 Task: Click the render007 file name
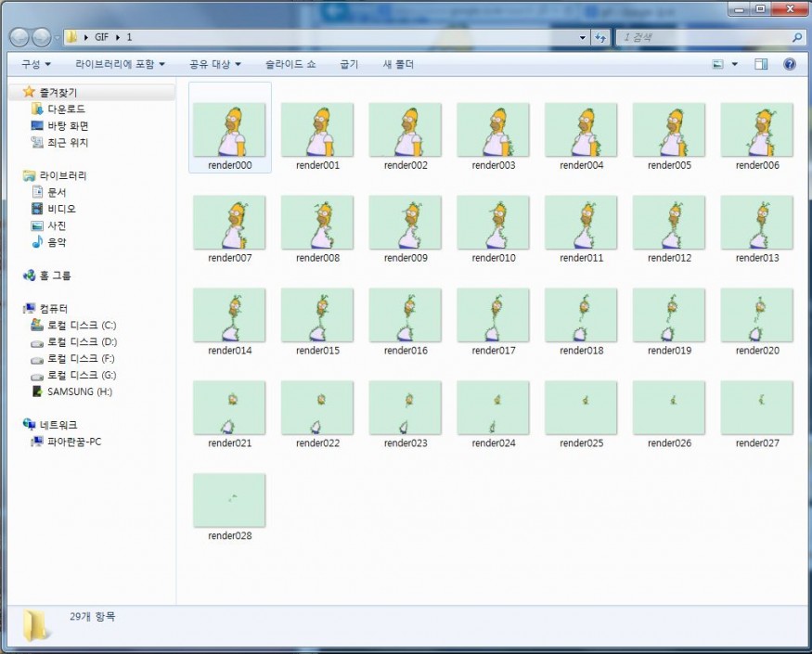pos(230,257)
